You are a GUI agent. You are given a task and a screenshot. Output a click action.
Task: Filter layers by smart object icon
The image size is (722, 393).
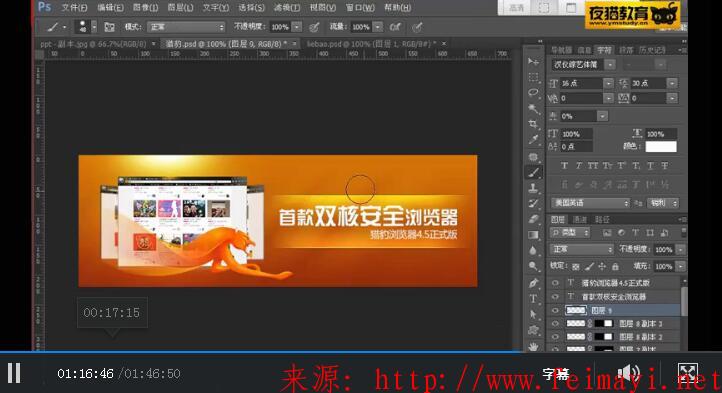[664, 233]
